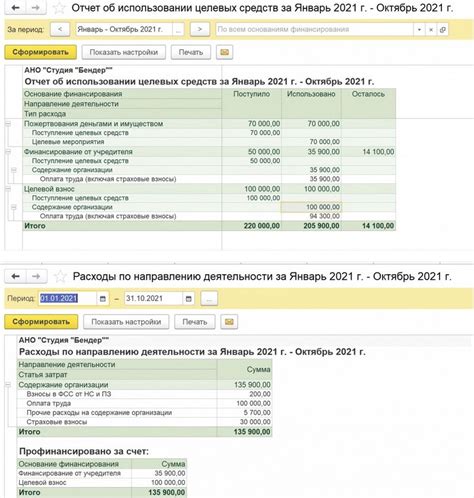Open the calendar for the start date 01.01.2021
This screenshot has width=474, height=498.
pyautogui.click(x=103, y=299)
